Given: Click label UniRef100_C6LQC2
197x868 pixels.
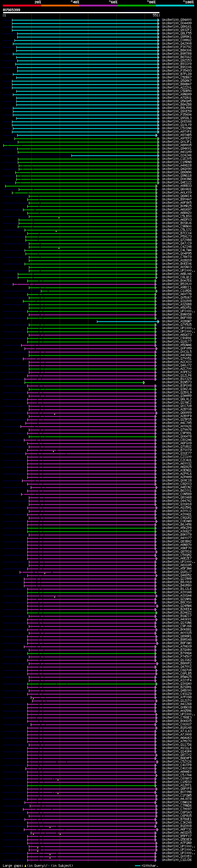Looking at the screenshot, I should pos(177,277).
